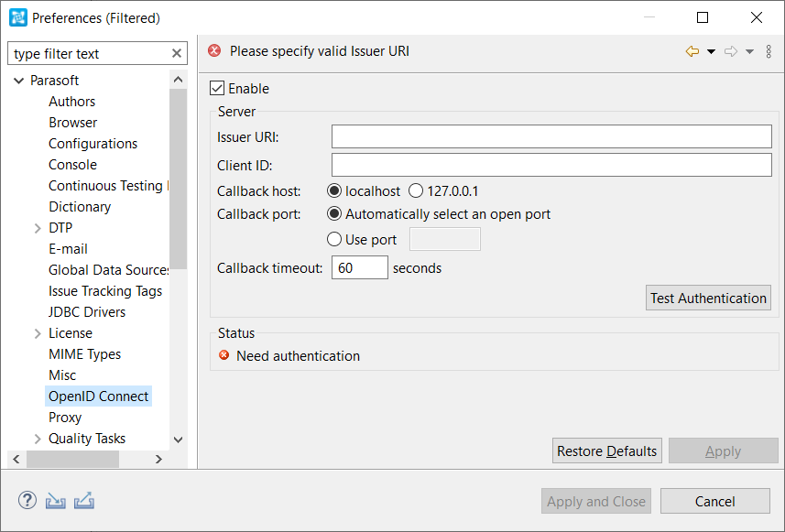The height and width of the screenshot is (532, 785).
Task: Click the tree scroll up arrow
Action: (x=178, y=80)
